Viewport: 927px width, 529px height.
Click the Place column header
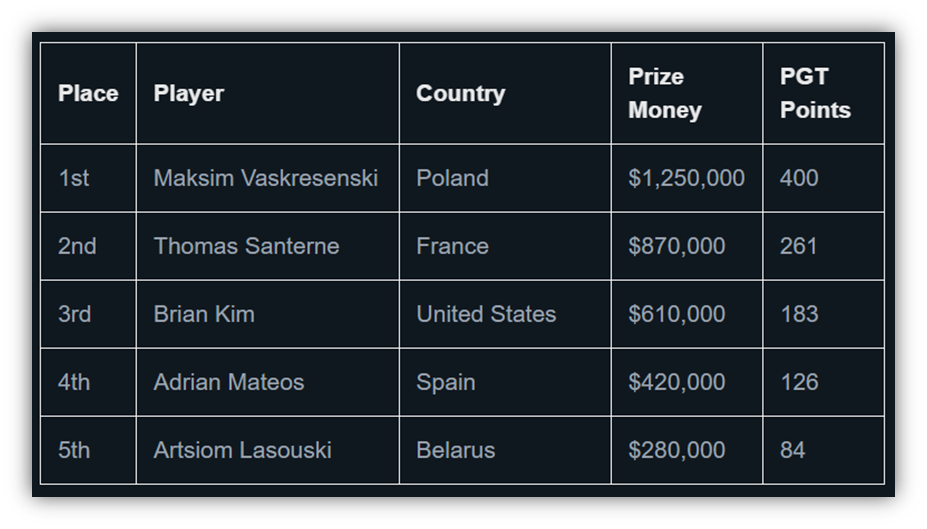(x=88, y=93)
